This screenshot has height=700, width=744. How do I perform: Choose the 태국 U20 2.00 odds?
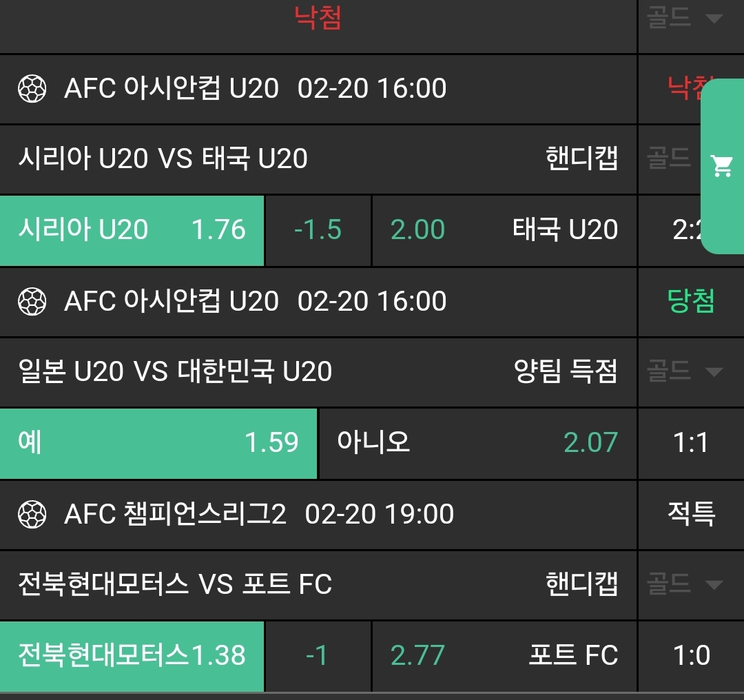coord(504,230)
